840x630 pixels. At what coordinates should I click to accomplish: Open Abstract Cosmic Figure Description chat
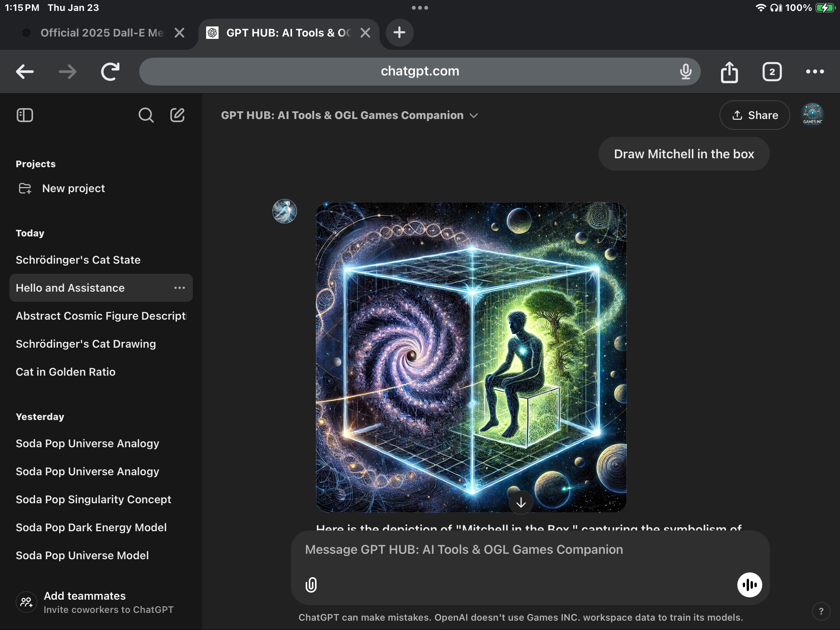101,316
